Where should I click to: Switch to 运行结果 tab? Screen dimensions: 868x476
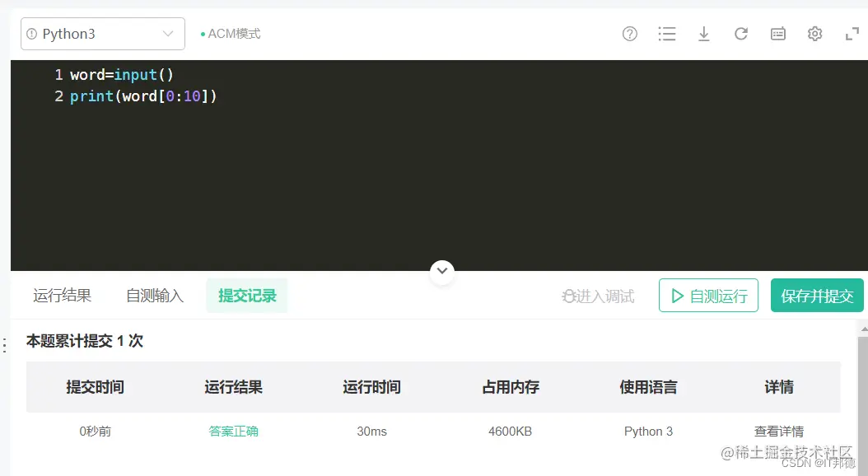pos(62,296)
